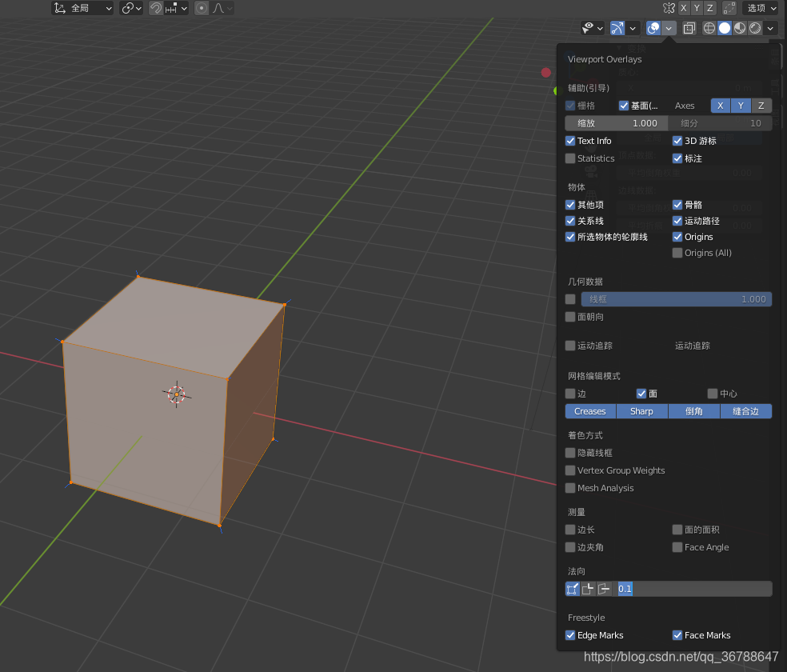Toggle Y mirror in top header
Screen dimensions: 787x672
coord(697,8)
